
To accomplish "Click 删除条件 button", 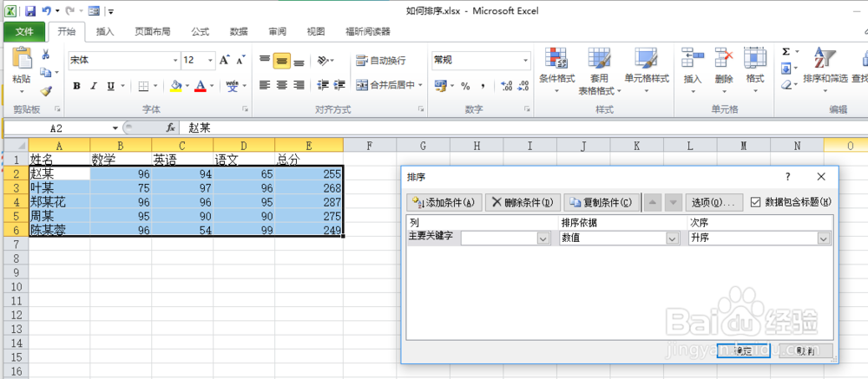I will pyautogui.click(x=523, y=202).
